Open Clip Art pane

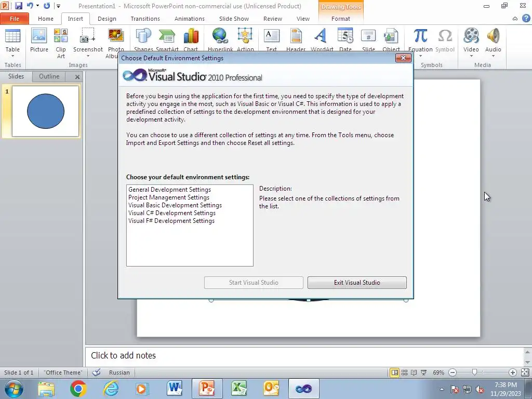[61, 43]
